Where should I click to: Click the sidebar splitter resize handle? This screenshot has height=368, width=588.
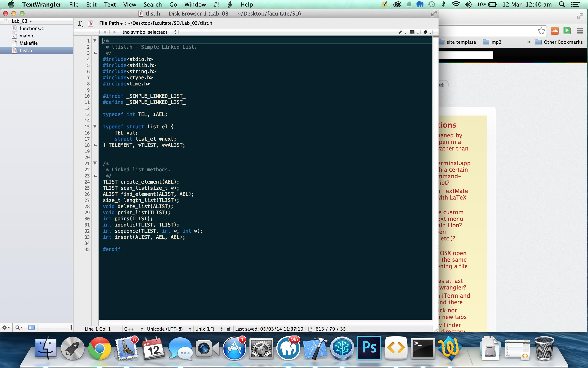[x=70, y=328]
